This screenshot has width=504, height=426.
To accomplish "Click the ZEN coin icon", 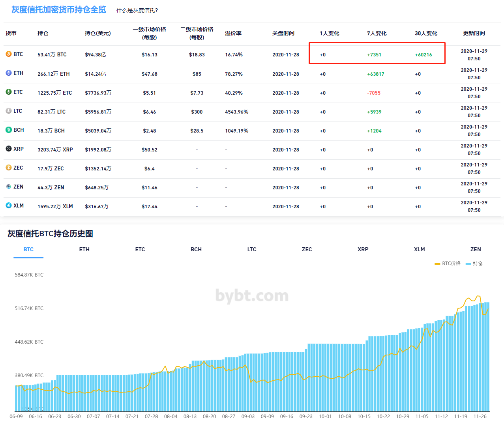I will (9, 187).
